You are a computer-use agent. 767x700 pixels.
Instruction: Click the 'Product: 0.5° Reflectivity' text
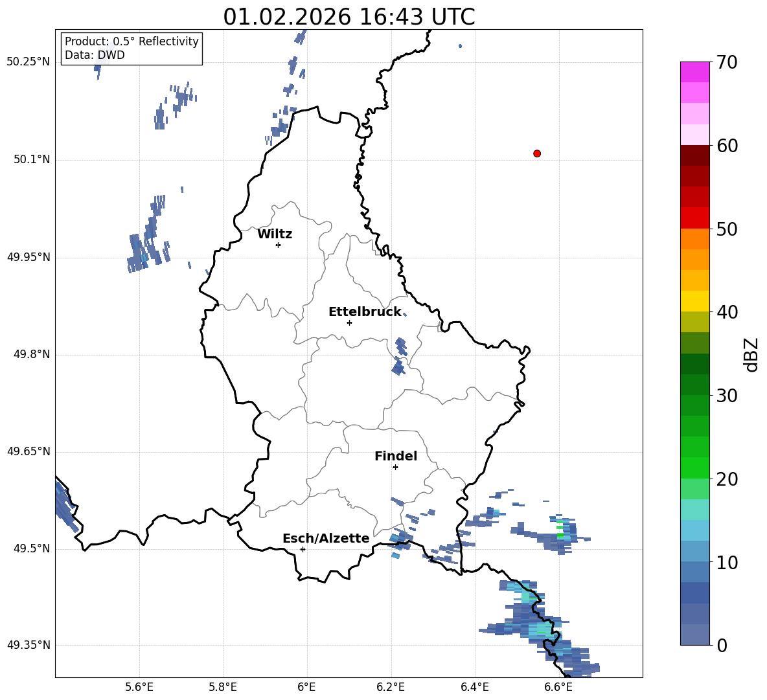pos(132,41)
